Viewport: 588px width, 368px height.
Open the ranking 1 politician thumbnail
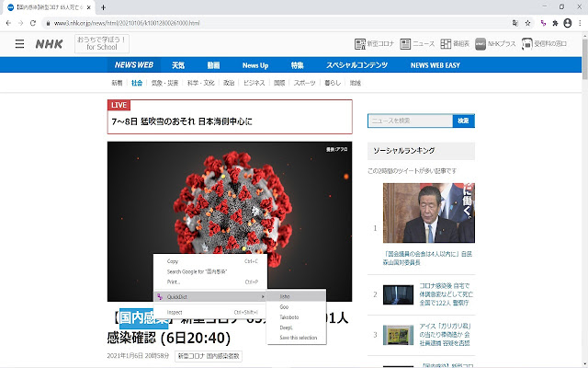click(429, 213)
